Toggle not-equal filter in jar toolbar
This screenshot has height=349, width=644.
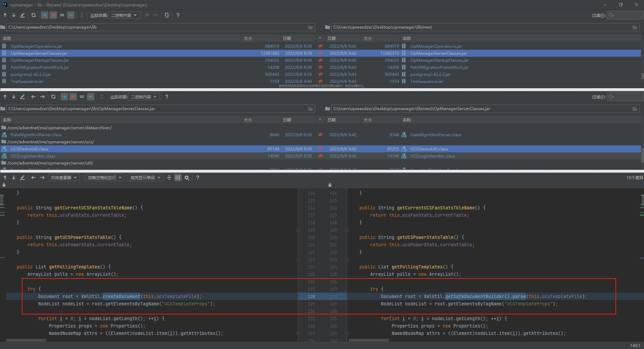point(73,97)
